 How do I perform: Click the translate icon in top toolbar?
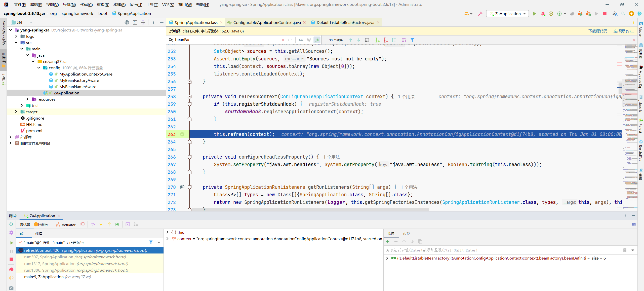tap(615, 14)
